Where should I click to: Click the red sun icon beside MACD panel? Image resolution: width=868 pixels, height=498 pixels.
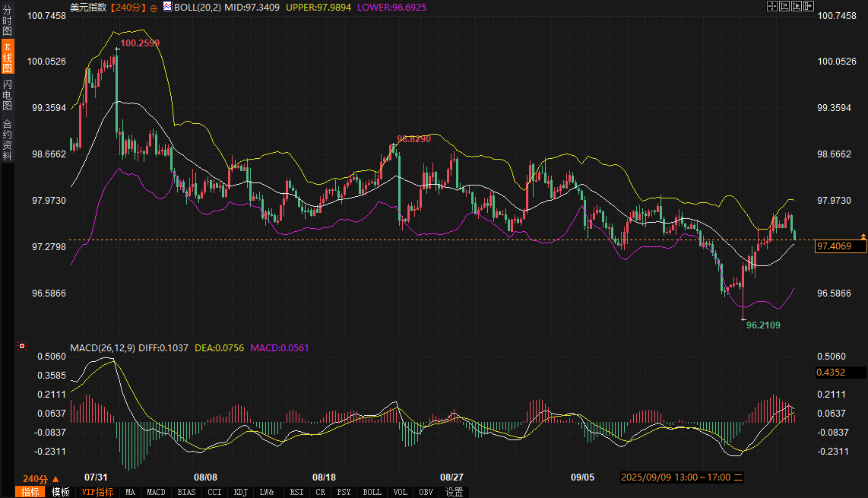(22, 346)
